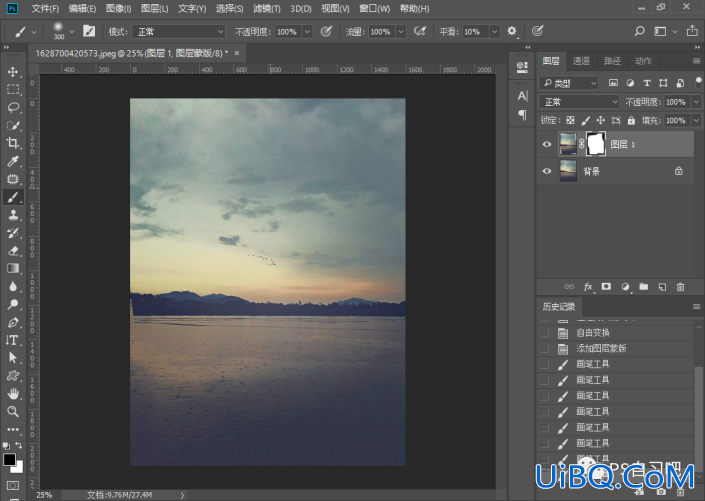Select the Eraser tool
Viewport: 705px width, 501px height.
point(13,250)
